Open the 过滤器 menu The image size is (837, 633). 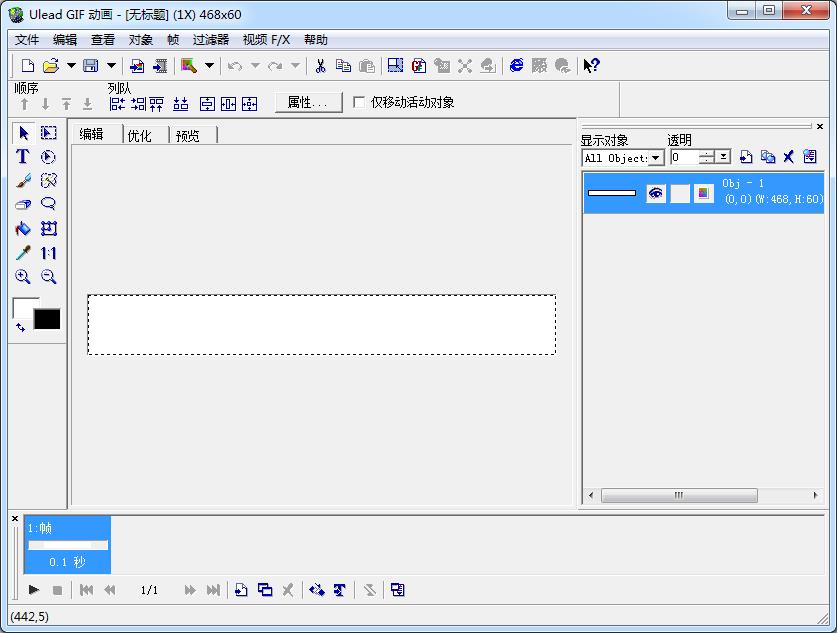click(210, 40)
